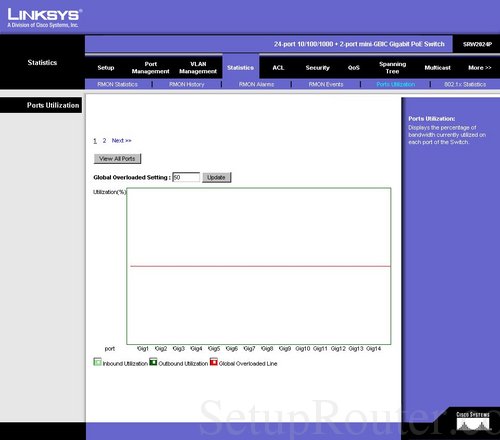Expand the More >> menu
The width and height of the screenshot is (500, 440).
480,68
